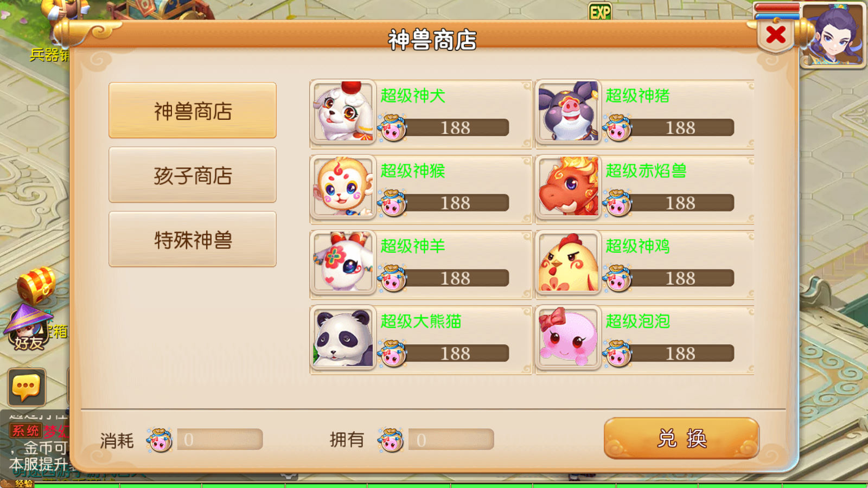Image resolution: width=868 pixels, height=488 pixels.
Task: Select the 超级神羊 sheep icon
Action: (343, 262)
